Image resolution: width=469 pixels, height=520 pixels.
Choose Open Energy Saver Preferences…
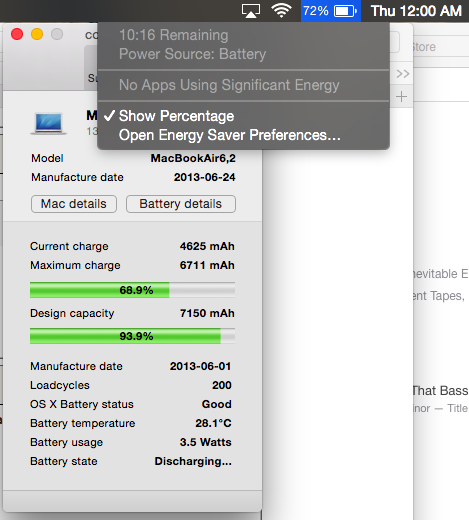tap(230, 135)
